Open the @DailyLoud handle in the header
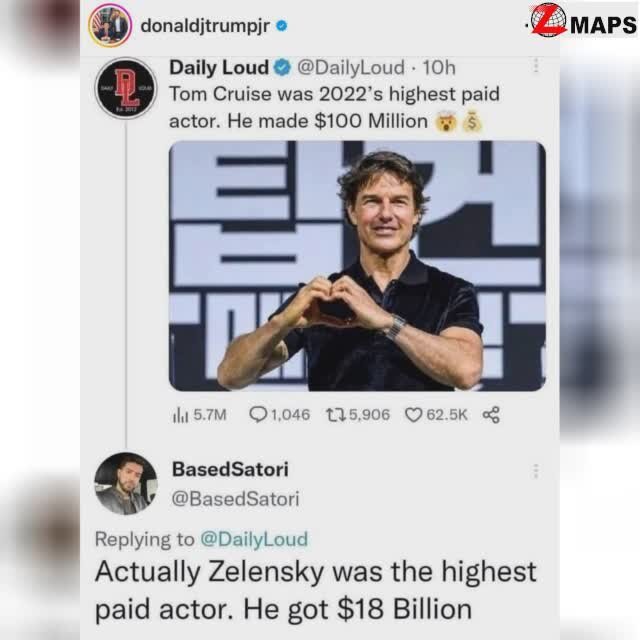The image size is (640, 640). tap(351, 67)
